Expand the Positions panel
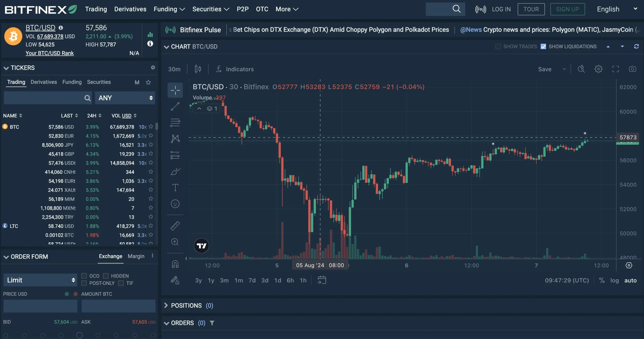The width and height of the screenshot is (644, 339). [x=166, y=305]
